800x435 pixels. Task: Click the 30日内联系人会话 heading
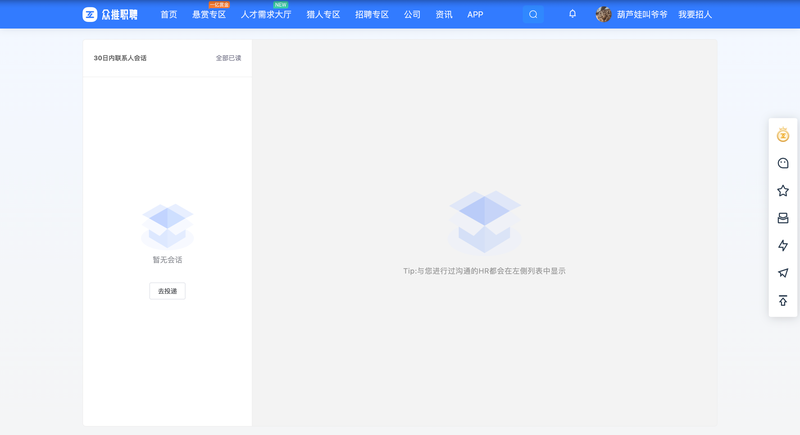[x=120, y=58]
